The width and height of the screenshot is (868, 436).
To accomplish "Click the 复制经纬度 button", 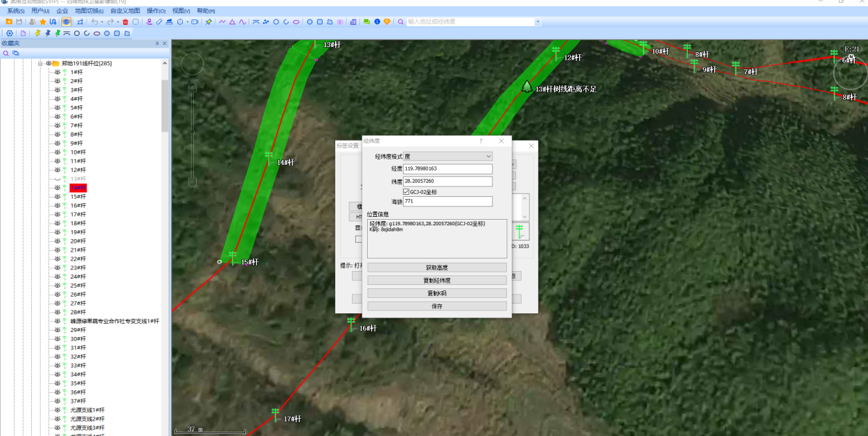I will 436,281.
